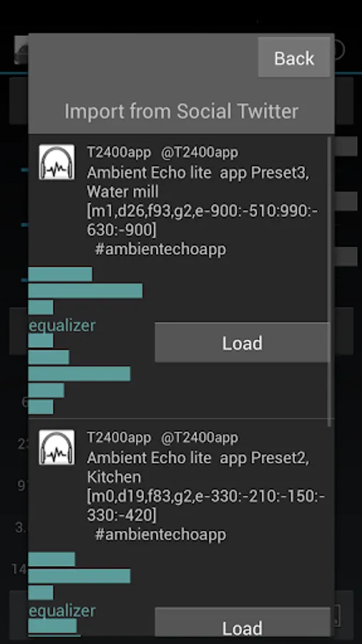362x644 pixels.
Task: Tap the Back button
Action: pos(294,57)
